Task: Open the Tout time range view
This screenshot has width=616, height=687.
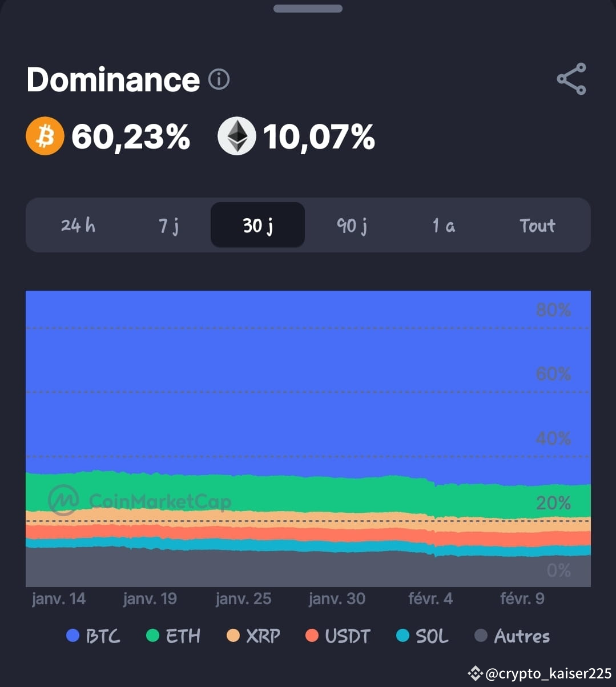Action: (x=537, y=225)
